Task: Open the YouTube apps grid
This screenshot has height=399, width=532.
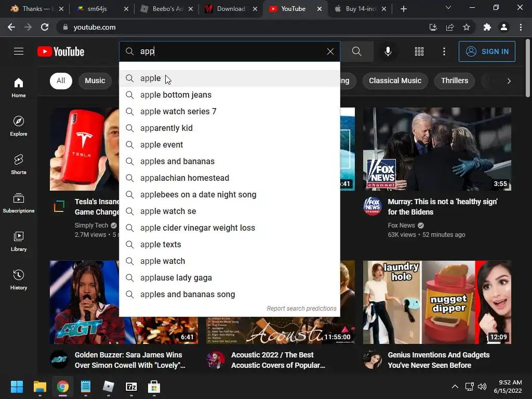Action: 419,51
